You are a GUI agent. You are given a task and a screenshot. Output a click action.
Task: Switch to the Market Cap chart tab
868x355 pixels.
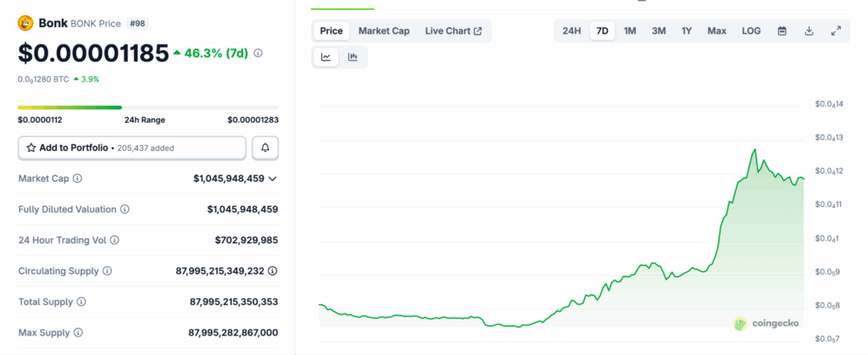[383, 31]
